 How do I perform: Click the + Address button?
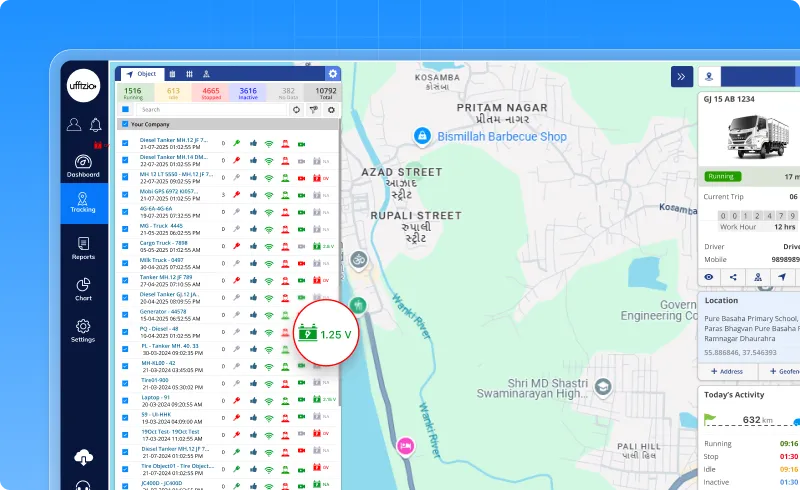727,371
